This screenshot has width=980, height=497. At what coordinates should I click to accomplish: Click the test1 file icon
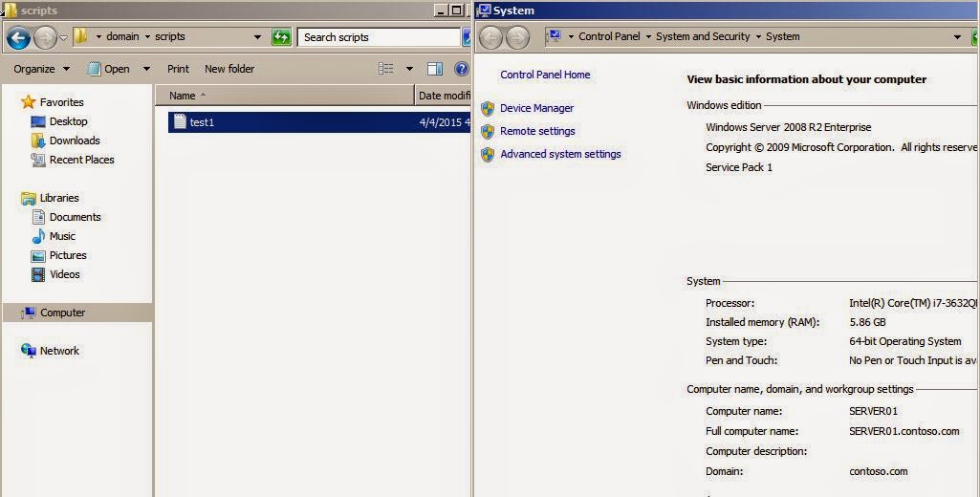180,121
